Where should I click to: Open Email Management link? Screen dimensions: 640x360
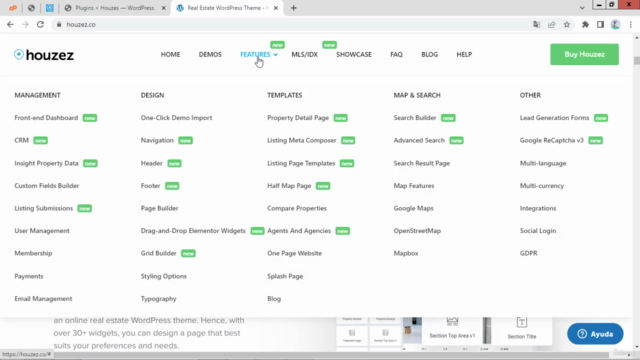pos(43,298)
